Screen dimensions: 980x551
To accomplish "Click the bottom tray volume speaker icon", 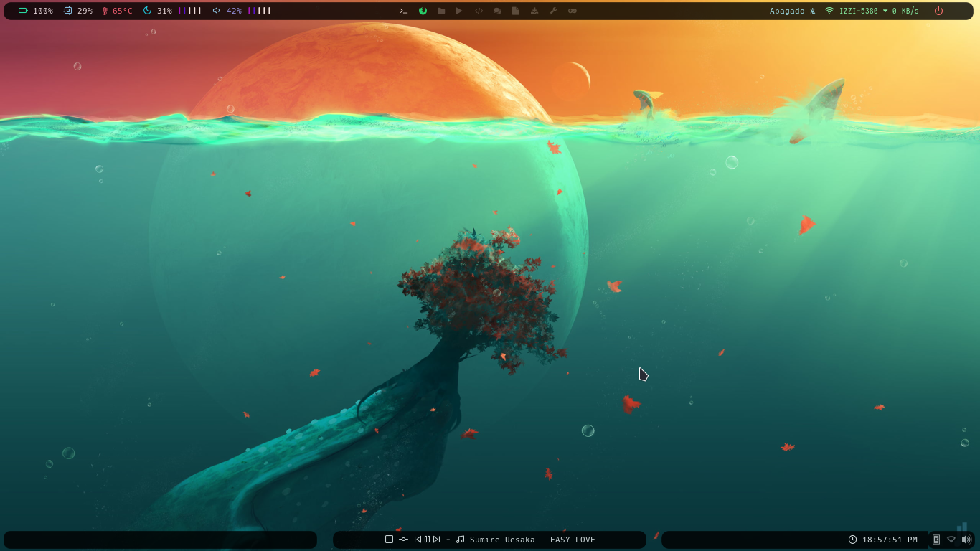I will (x=966, y=540).
